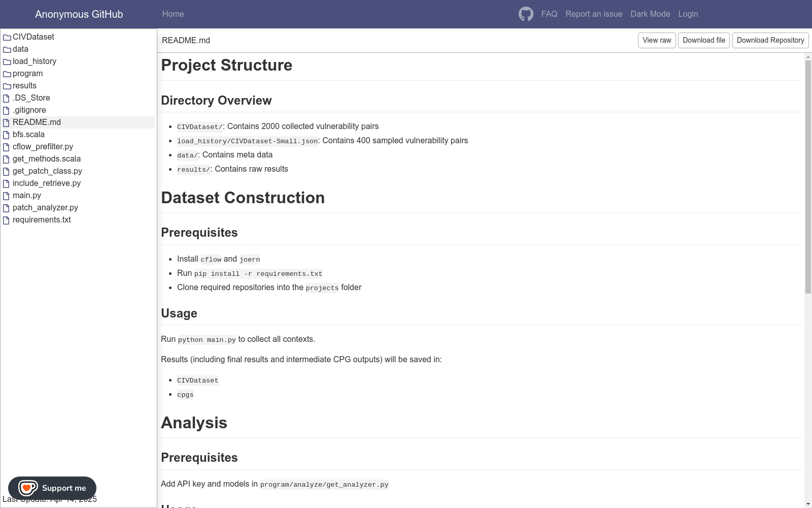812x508 pixels.
Task: Open the GitHub octocat icon link
Action: (526, 14)
